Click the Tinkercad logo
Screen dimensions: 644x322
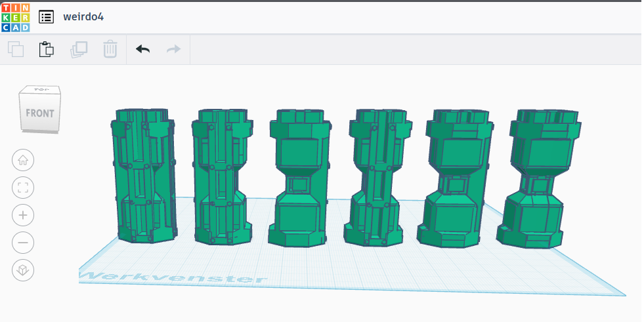coord(16,17)
